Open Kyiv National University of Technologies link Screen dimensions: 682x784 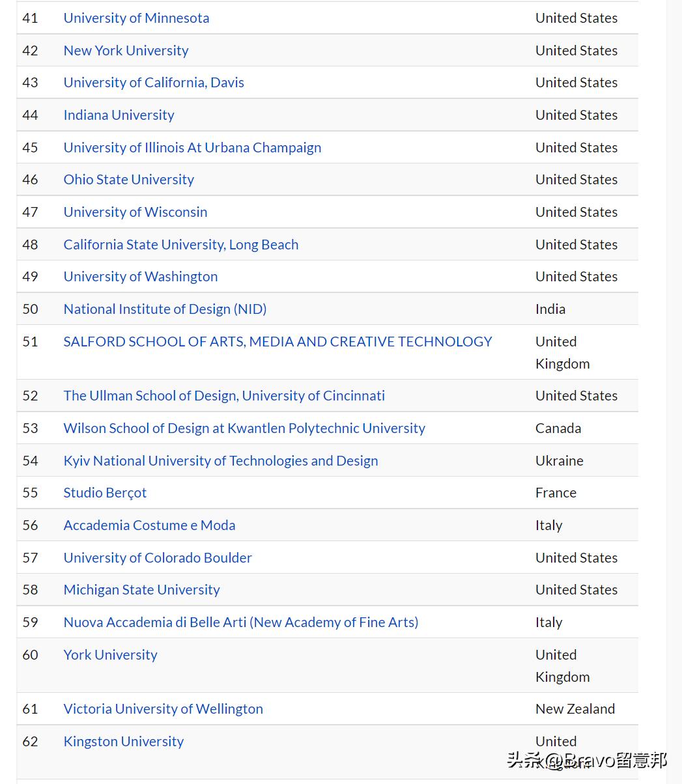(220, 461)
